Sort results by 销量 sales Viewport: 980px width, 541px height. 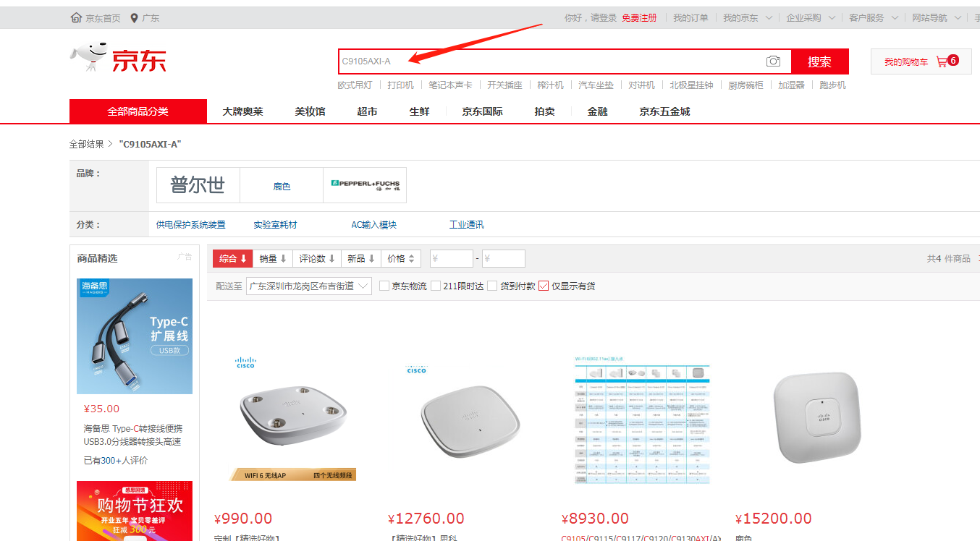(273, 258)
